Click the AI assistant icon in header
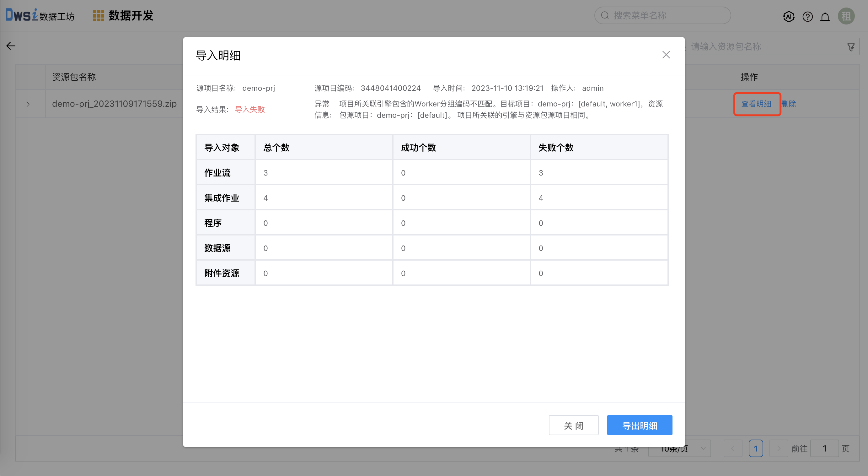This screenshot has width=868, height=476. pyautogui.click(x=789, y=16)
